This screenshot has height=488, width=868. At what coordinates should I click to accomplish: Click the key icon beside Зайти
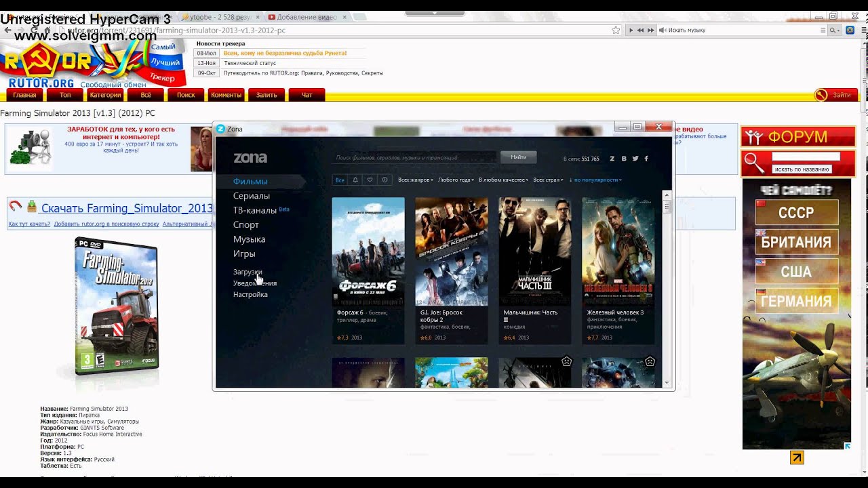click(821, 95)
